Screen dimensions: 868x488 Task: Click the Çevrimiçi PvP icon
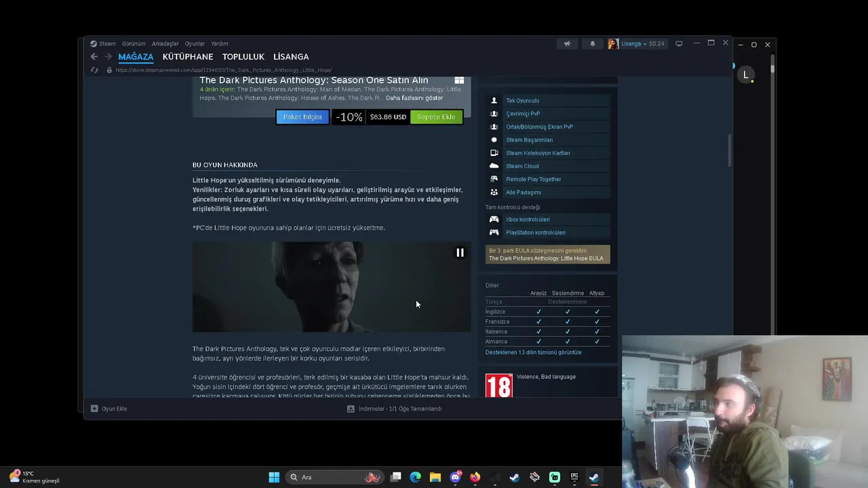pyautogui.click(x=494, y=114)
